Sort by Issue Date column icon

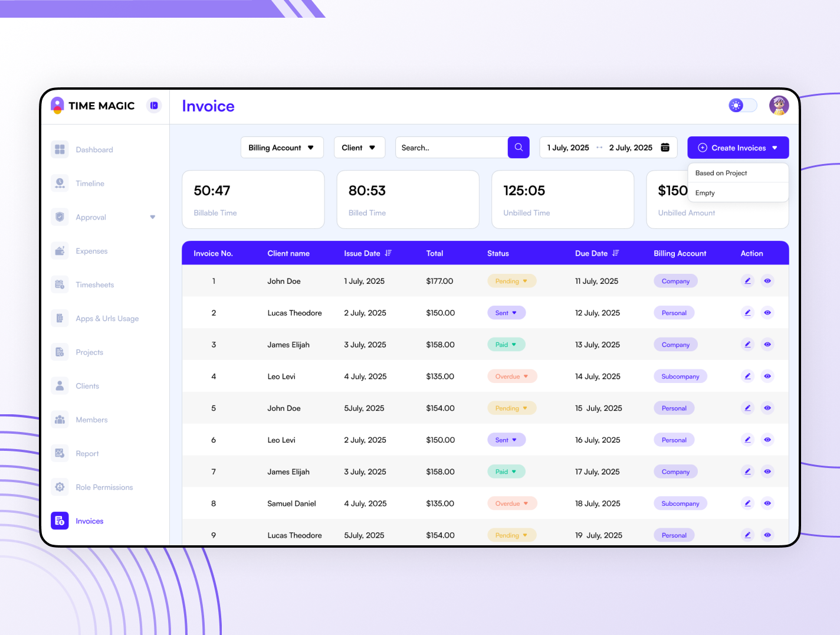[388, 253]
